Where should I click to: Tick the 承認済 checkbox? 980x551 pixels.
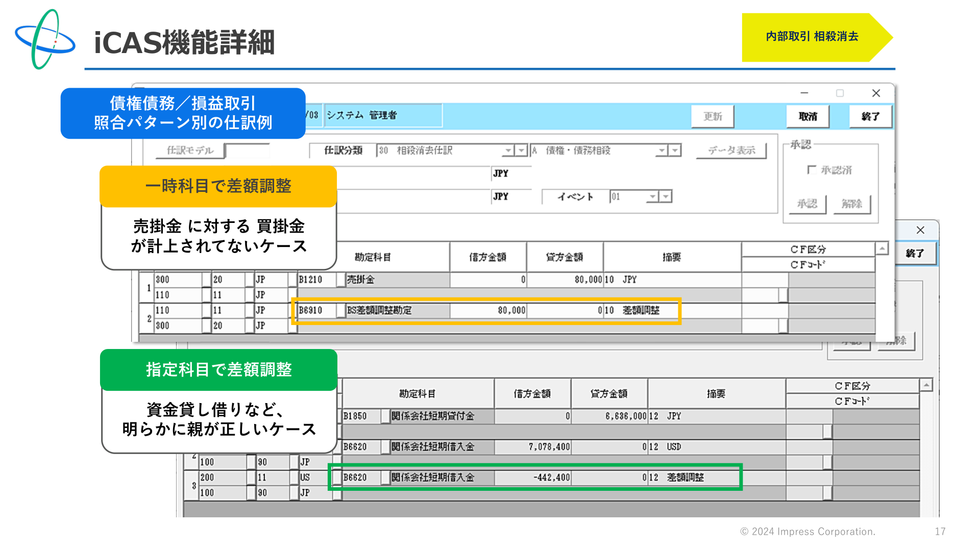coord(811,170)
